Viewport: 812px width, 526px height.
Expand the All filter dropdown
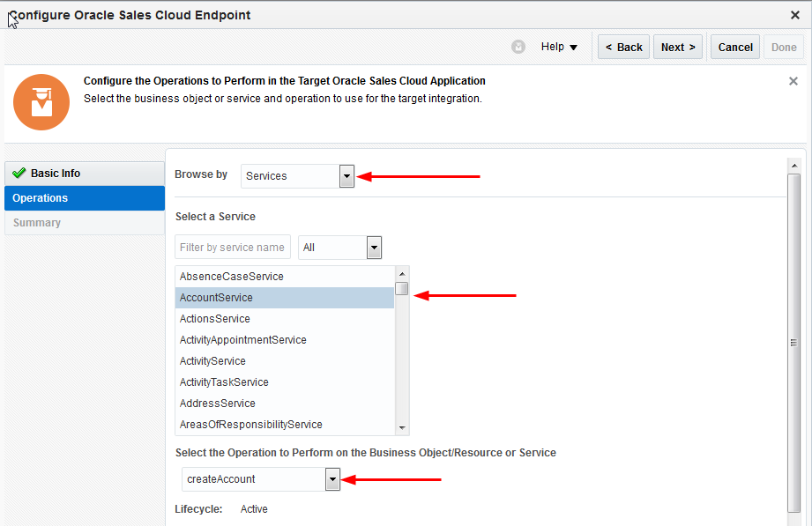click(374, 247)
